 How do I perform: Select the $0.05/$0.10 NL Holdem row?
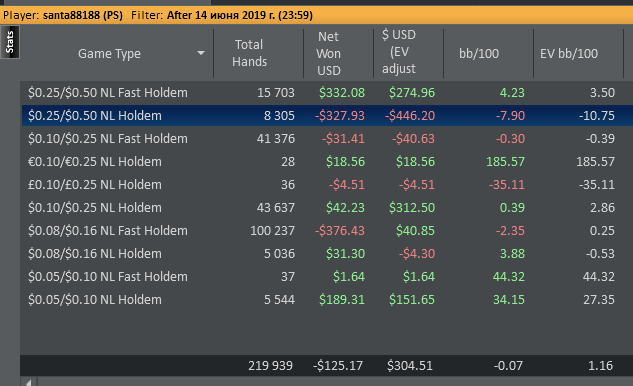coord(327,300)
